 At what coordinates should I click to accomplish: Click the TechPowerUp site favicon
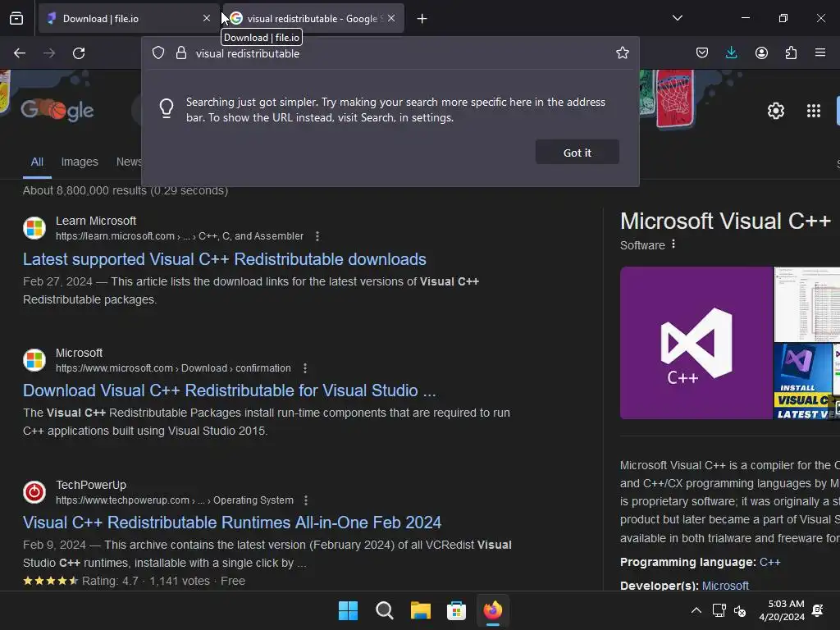(34, 492)
